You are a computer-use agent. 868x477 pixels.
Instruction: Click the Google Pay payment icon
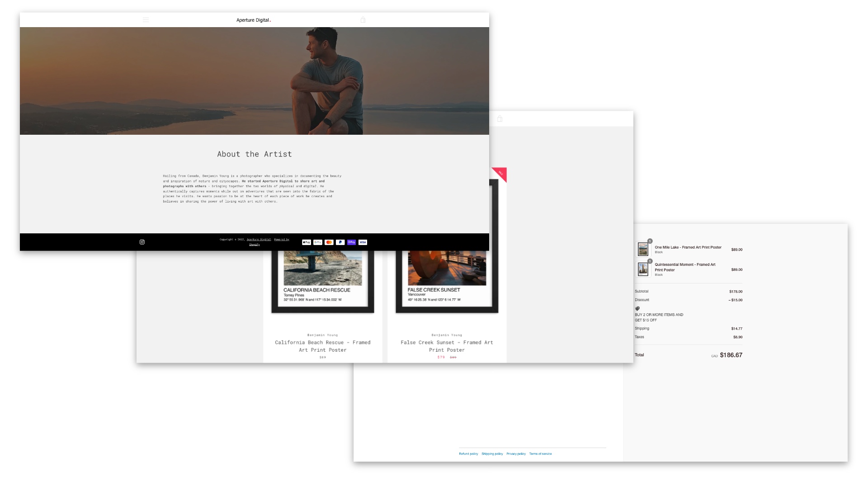coord(318,242)
